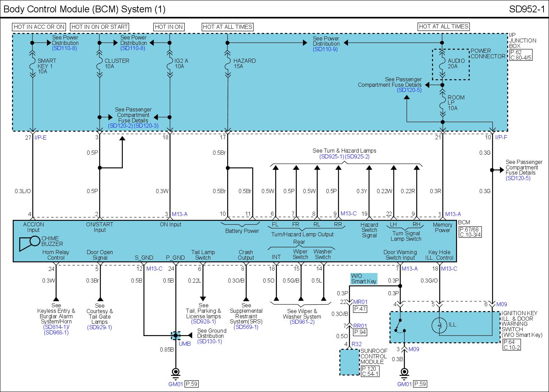Select the AUDIO 20A fuse symbol

pyautogui.click(x=442, y=63)
